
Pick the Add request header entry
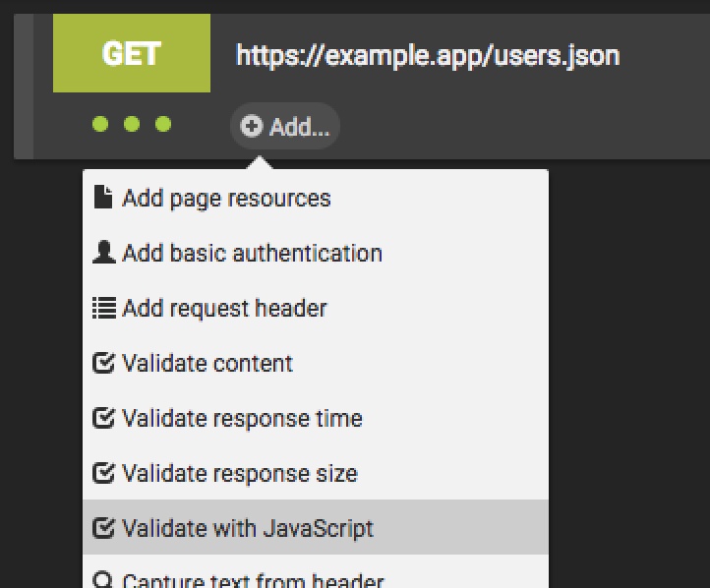224,308
